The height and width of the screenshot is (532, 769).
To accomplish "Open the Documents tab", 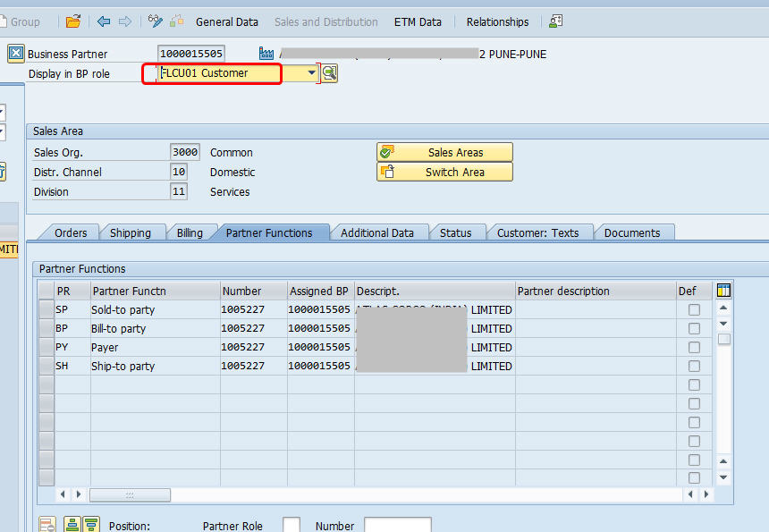I will point(632,232).
